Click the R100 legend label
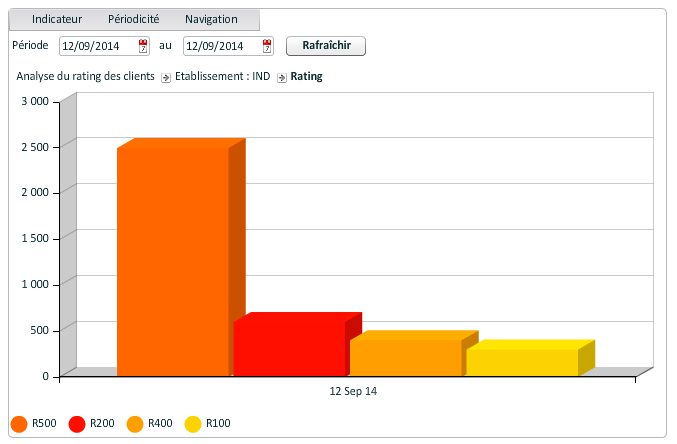Image resolution: width=677 pixels, height=444 pixels. (x=218, y=423)
